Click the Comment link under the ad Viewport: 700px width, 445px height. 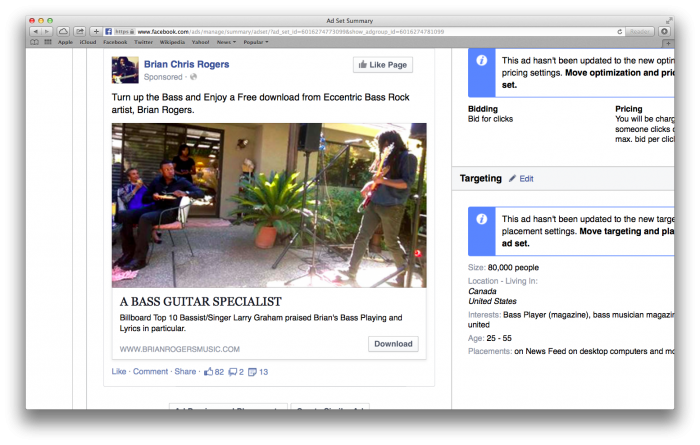click(150, 371)
